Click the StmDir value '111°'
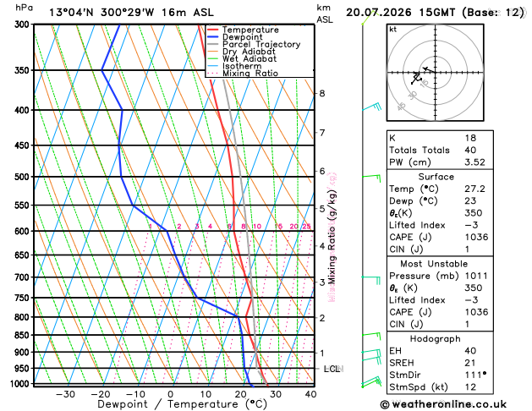This screenshot has height=411, width=532. click(x=475, y=375)
